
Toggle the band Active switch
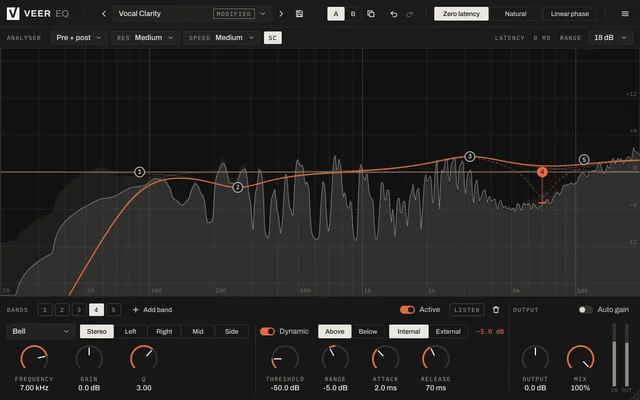[x=407, y=310]
